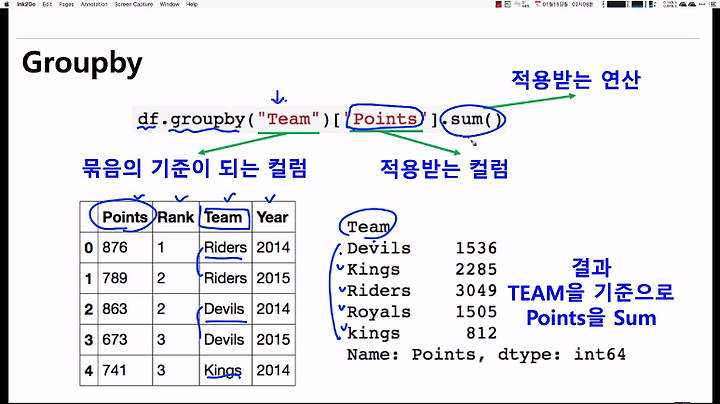The height and width of the screenshot is (404, 720).
Task: Open the Pages menu
Action: pyautogui.click(x=66, y=4)
